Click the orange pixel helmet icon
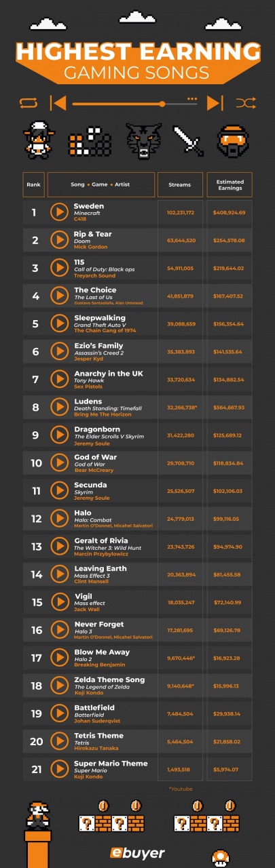 point(234,140)
